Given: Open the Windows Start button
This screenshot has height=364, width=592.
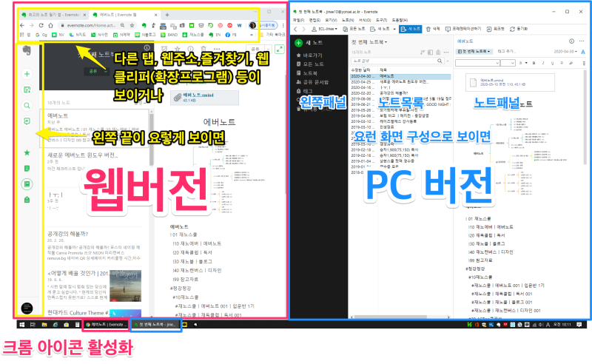Looking at the screenshot, I should point(22,324).
